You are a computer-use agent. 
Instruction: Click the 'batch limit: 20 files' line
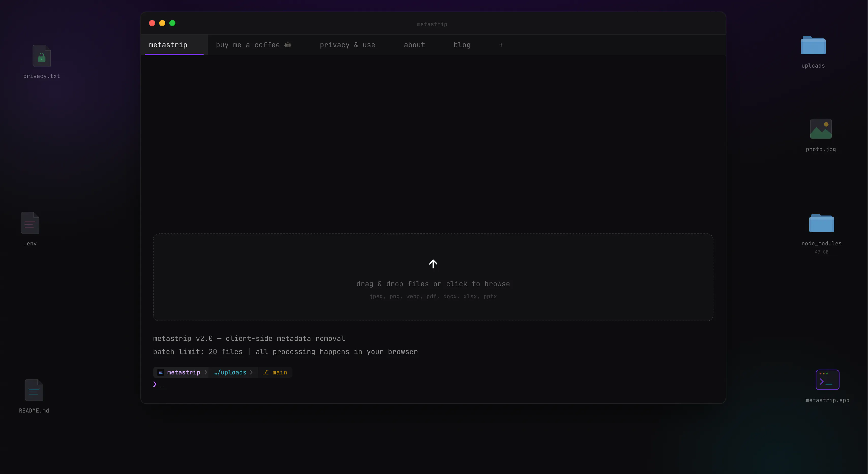pyautogui.click(x=286, y=352)
